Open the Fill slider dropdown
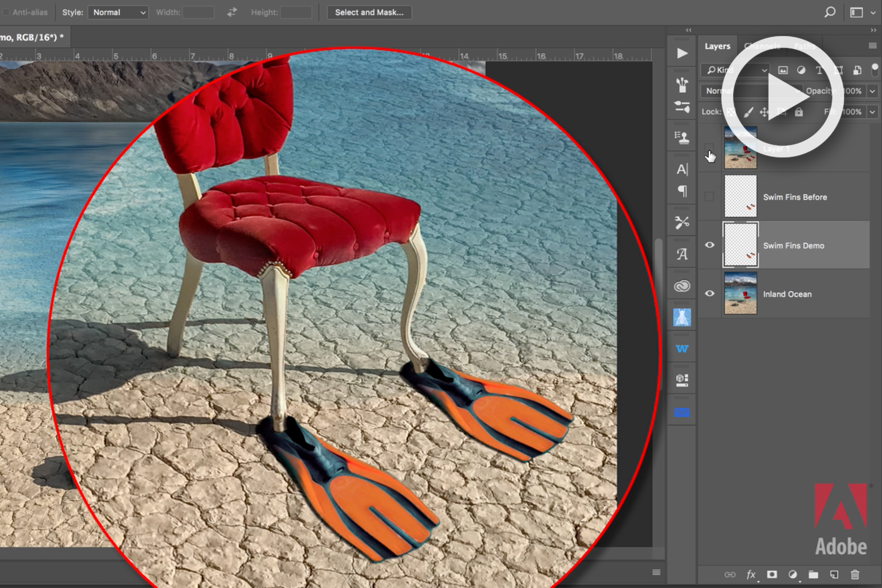 click(x=872, y=112)
